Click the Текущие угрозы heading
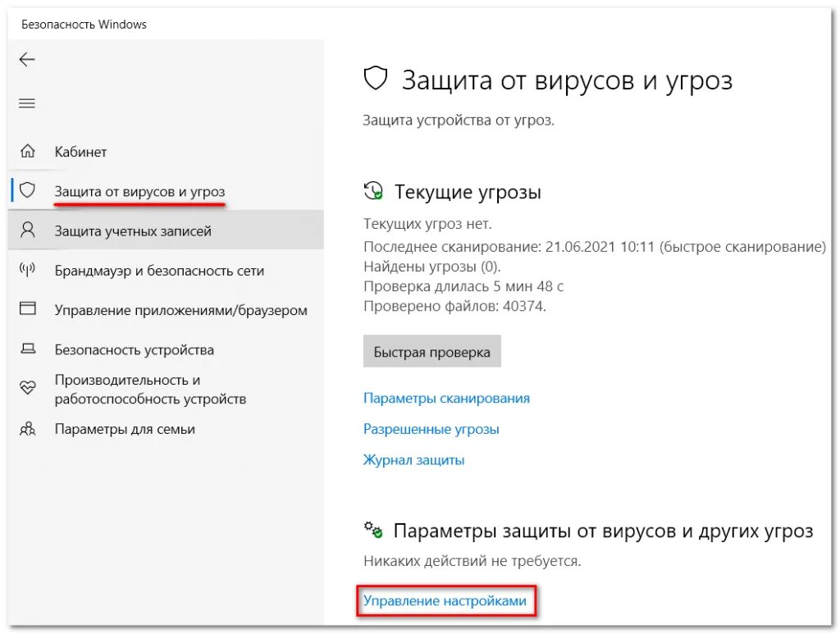The width and height of the screenshot is (840, 634). [x=468, y=191]
